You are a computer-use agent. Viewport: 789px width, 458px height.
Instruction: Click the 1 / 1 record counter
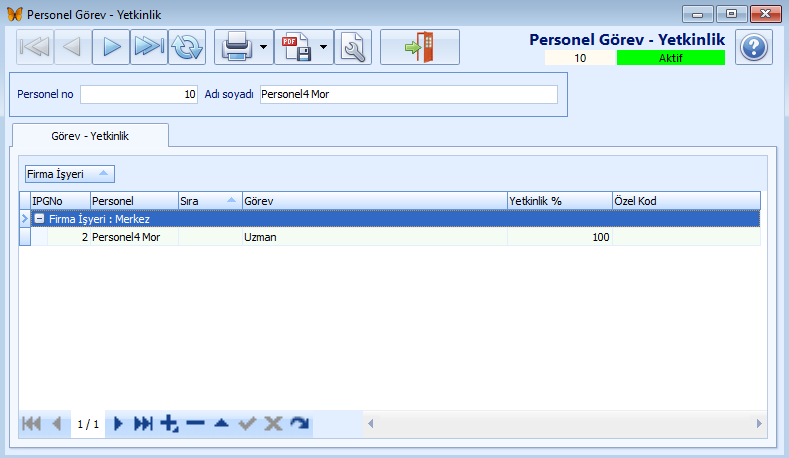(88, 424)
